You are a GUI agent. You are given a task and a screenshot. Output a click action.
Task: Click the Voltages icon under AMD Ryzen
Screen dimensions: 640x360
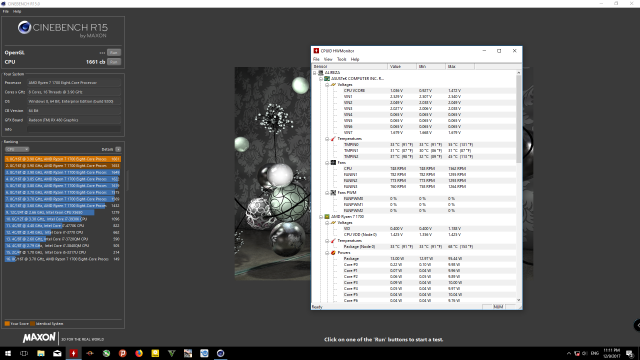click(x=333, y=222)
